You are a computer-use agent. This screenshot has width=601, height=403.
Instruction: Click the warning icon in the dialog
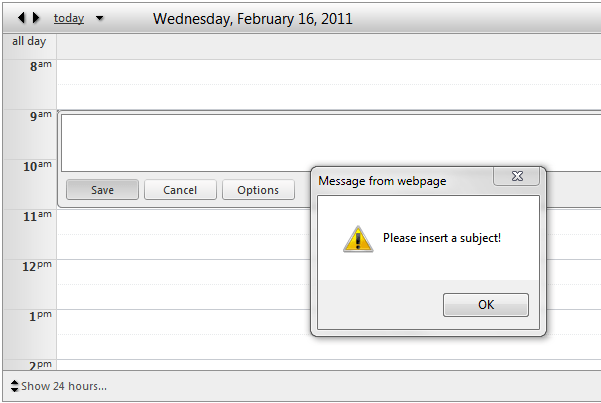(x=358, y=239)
